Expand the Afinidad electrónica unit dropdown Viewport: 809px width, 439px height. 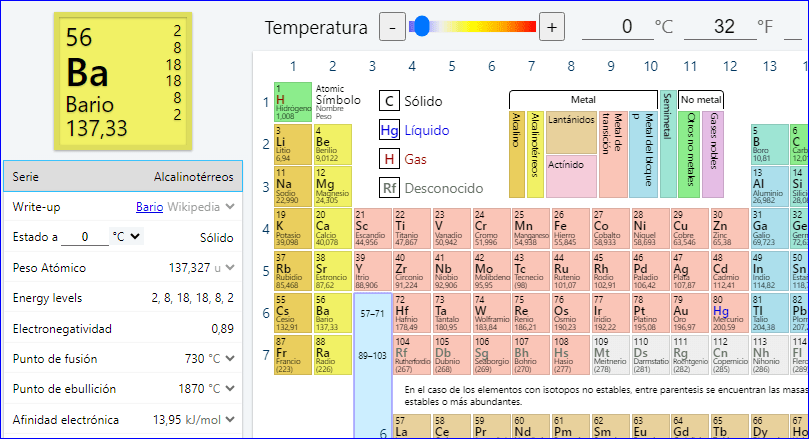(230, 419)
